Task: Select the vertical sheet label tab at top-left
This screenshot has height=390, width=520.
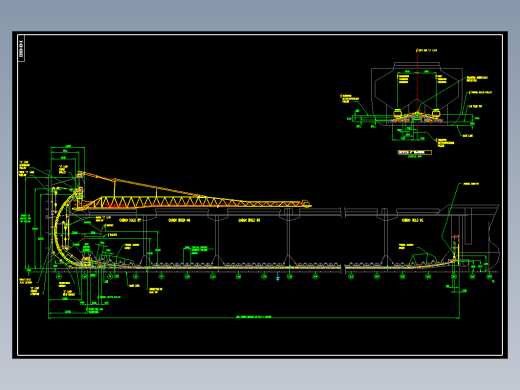Action: (21, 48)
